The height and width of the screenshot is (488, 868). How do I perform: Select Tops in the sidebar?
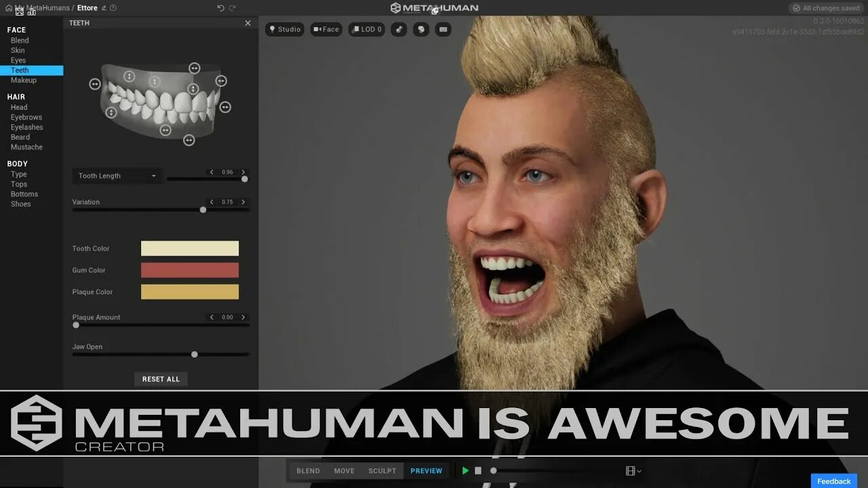click(x=19, y=184)
